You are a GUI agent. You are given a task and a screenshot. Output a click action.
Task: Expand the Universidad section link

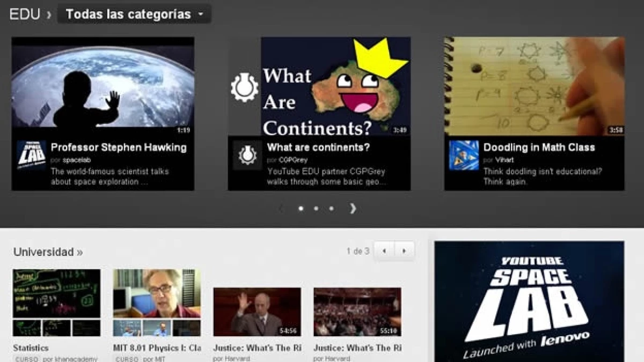point(48,252)
